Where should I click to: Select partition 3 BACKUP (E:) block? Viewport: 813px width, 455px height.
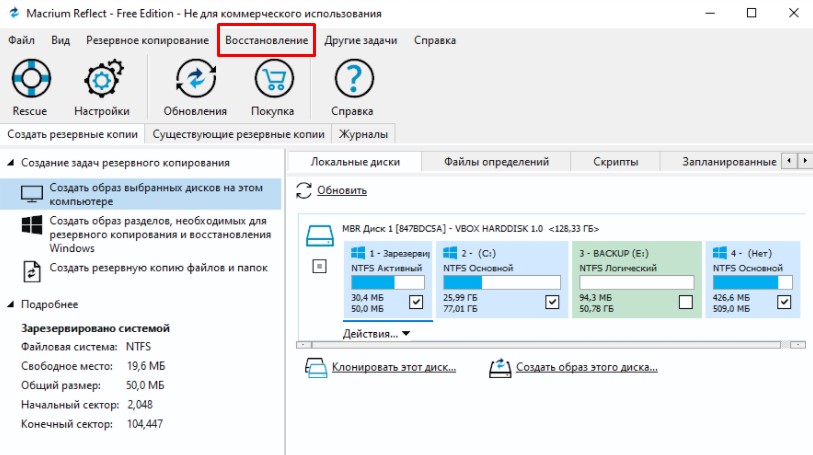637,279
